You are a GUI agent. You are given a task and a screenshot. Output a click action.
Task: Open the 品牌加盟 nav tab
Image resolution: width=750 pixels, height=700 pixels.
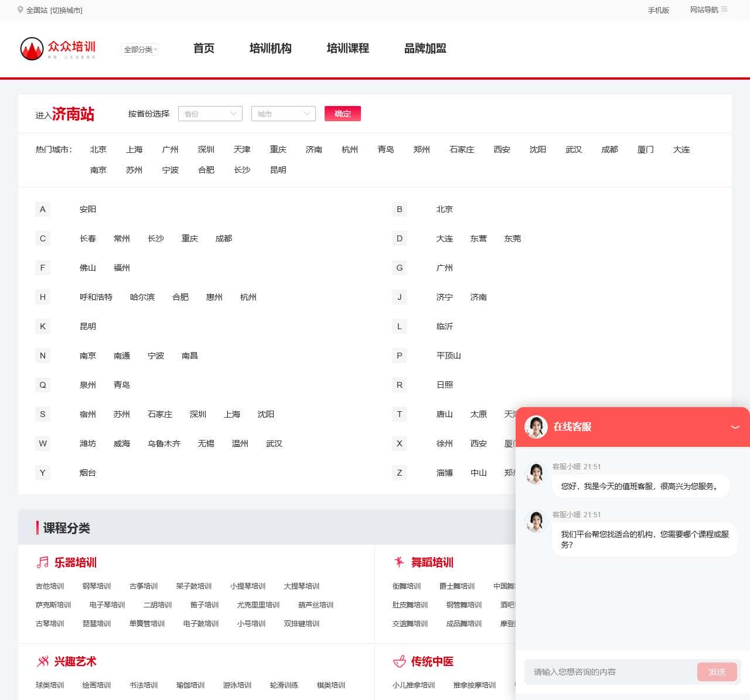425,48
